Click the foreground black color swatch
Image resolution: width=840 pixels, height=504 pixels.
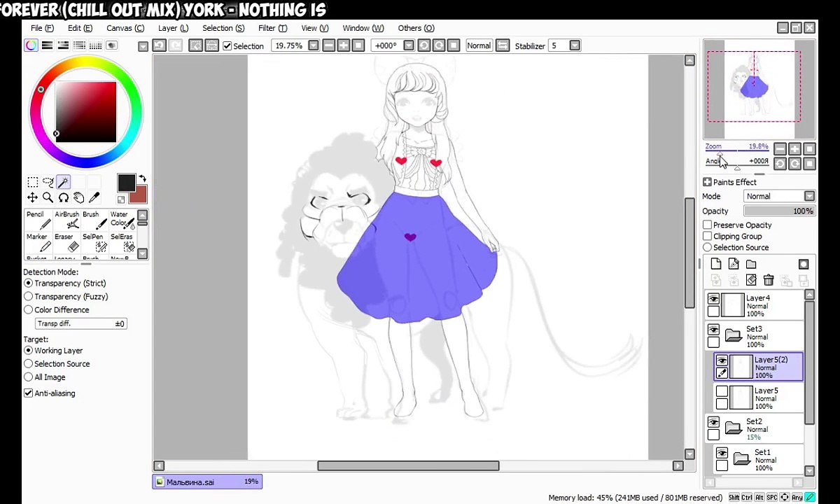point(126,183)
